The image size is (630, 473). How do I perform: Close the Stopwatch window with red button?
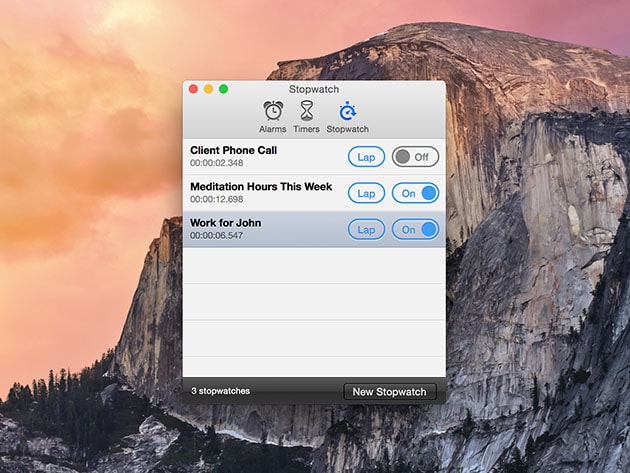(x=193, y=89)
